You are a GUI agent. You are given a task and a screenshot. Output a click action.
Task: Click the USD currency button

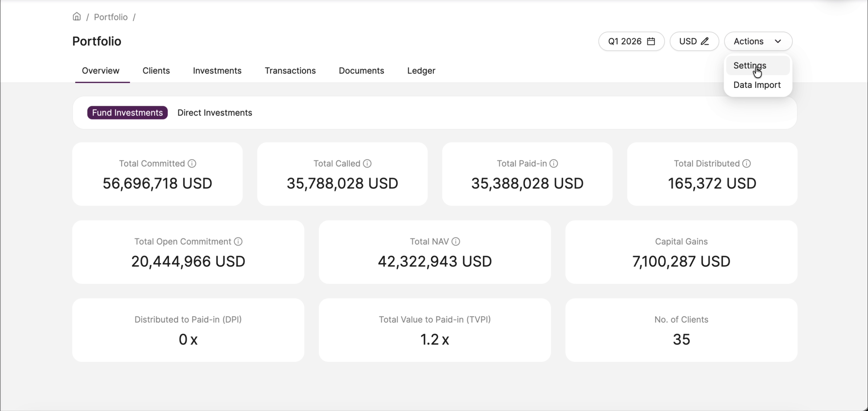click(694, 41)
